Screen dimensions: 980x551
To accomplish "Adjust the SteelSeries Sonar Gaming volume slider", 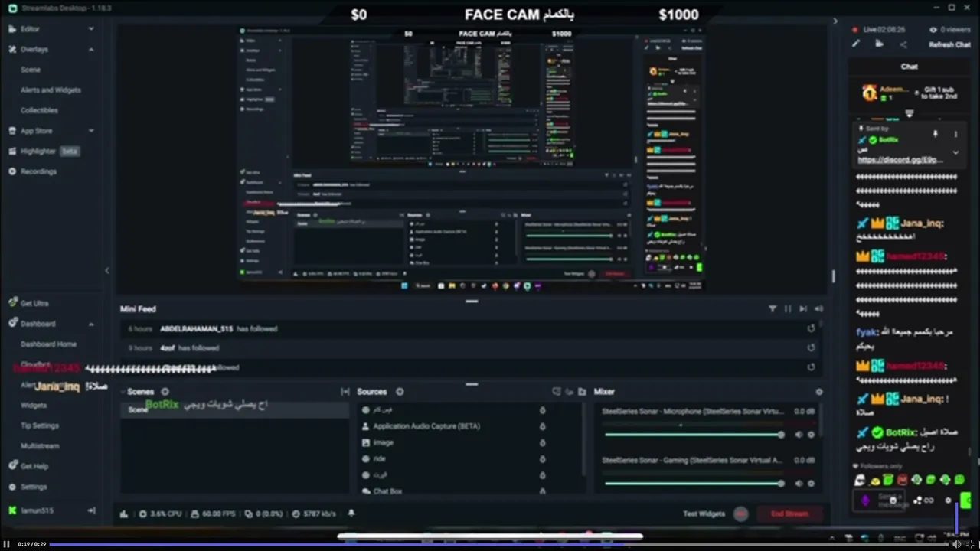I will coord(694,484).
